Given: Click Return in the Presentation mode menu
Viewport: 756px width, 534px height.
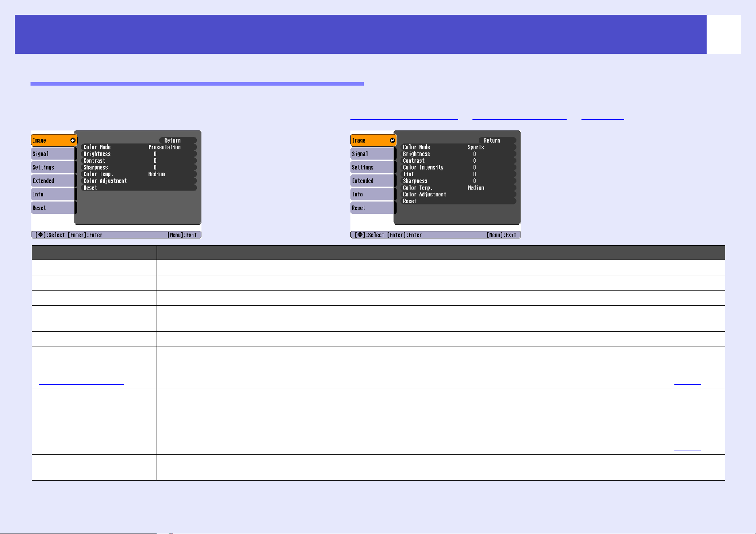Looking at the screenshot, I should (178, 140).
